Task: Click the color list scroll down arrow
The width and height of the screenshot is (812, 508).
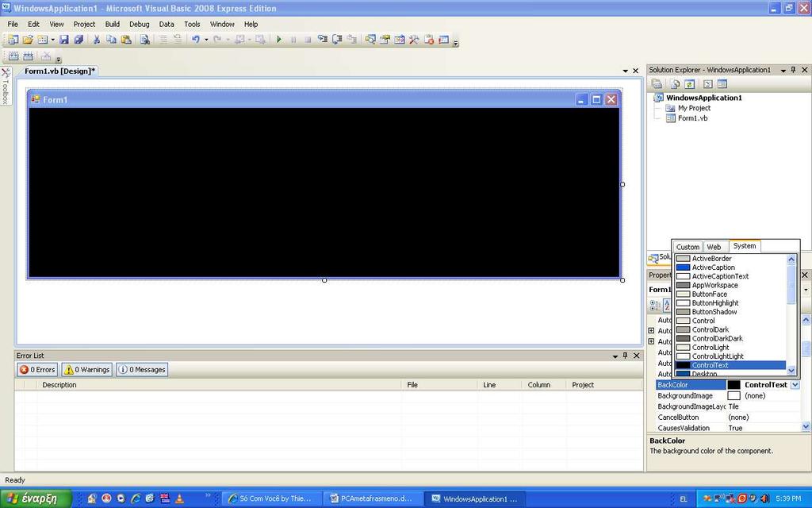Action: click(791, 371)
